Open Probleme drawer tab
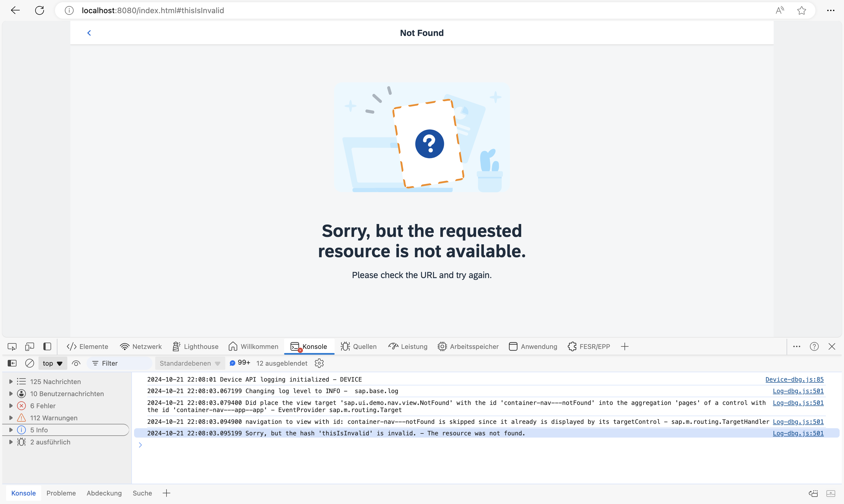 [61, 493]
